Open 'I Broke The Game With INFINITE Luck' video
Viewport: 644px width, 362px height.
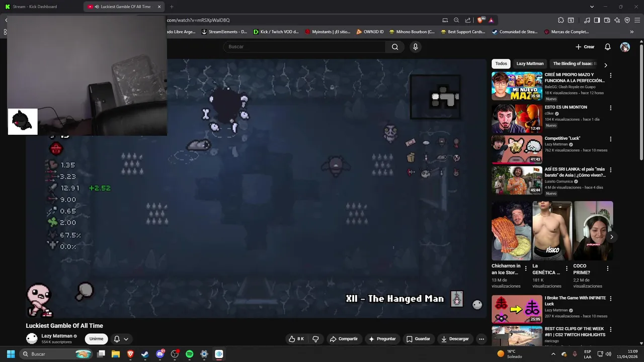(517, 309)
